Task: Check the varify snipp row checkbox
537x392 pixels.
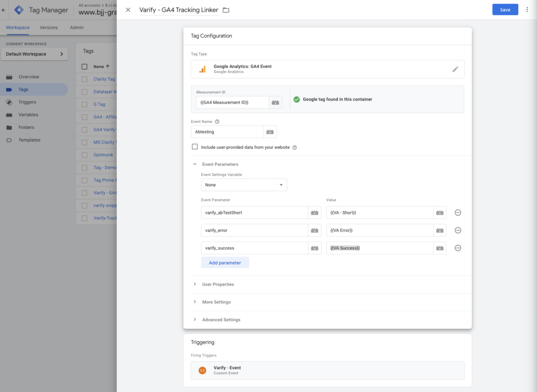Action: coord(84,206)
